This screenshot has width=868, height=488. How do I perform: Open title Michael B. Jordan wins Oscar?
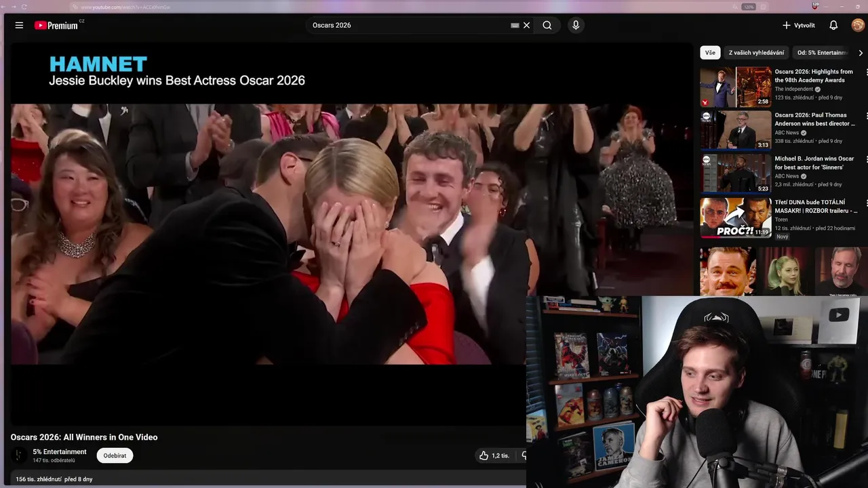pyautogui.click(x=814, y=163)
